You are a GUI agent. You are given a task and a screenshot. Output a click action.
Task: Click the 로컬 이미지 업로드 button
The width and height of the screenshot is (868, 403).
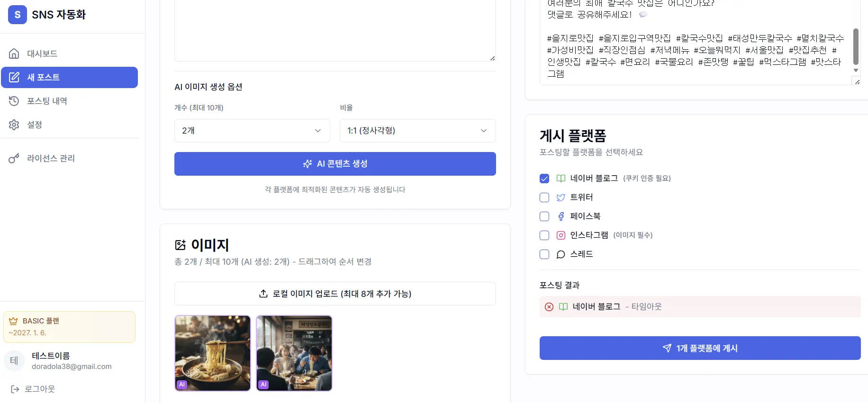[335, 294]
